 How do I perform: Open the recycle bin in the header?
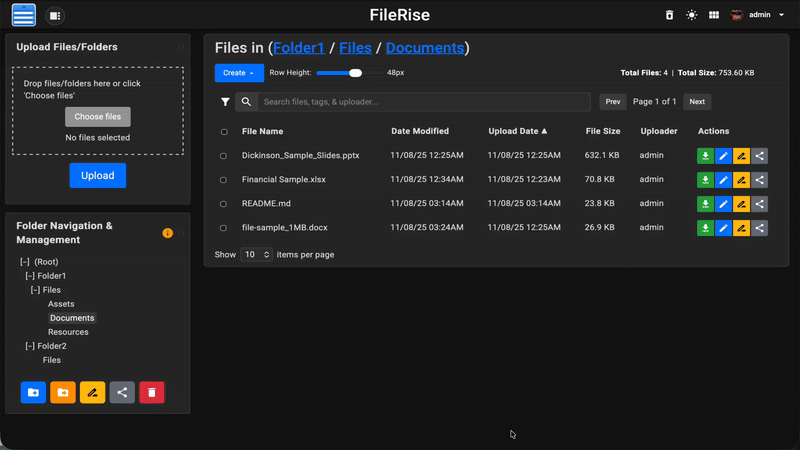click(670, 15)
